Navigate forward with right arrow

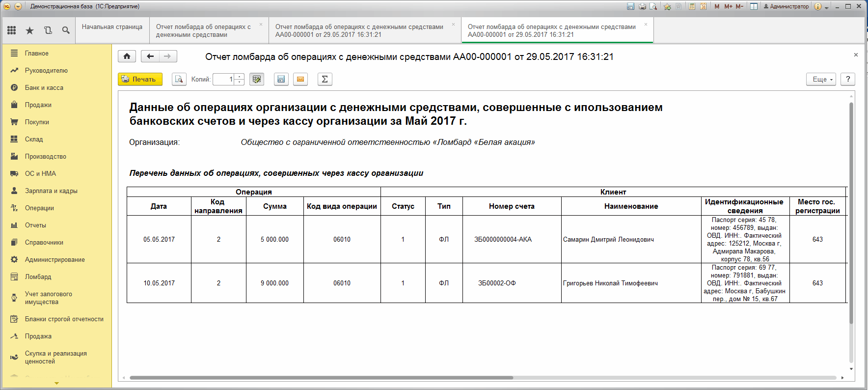168,56
